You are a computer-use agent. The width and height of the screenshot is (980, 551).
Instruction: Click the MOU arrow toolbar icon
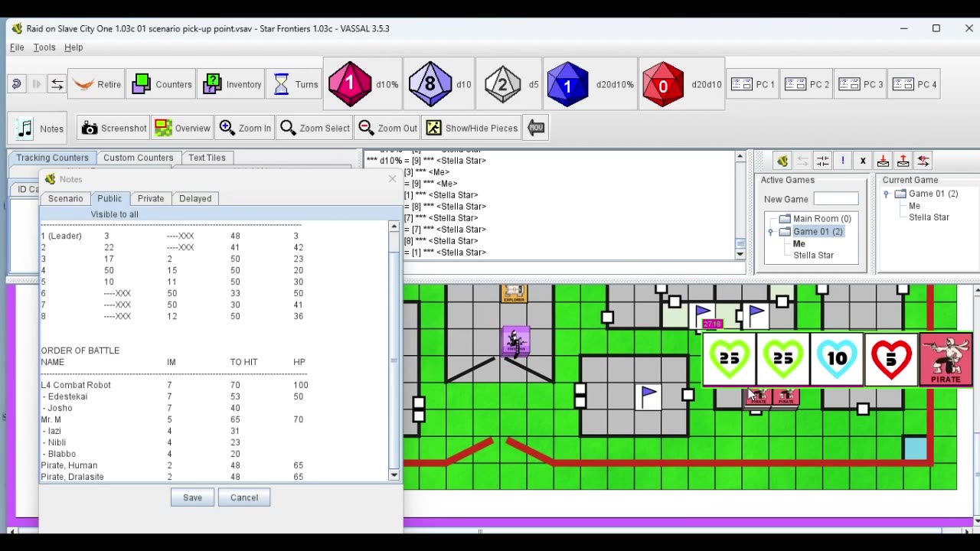point(536,128)
